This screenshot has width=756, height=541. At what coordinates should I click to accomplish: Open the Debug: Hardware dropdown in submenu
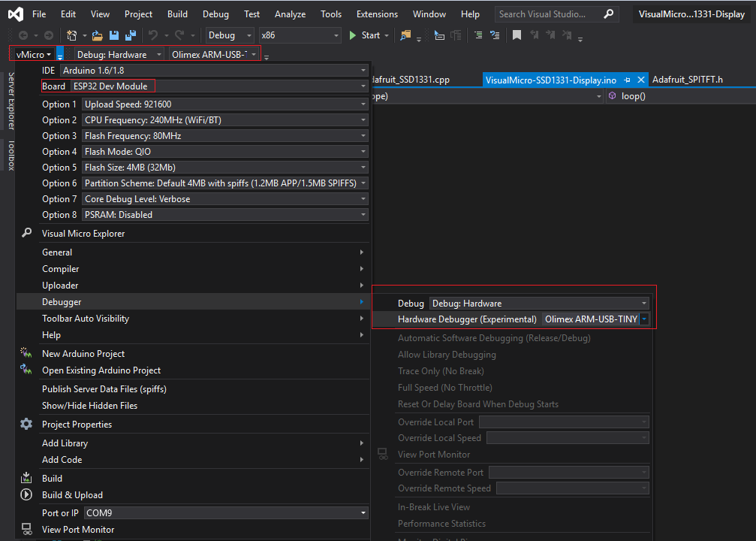(539, 303)
